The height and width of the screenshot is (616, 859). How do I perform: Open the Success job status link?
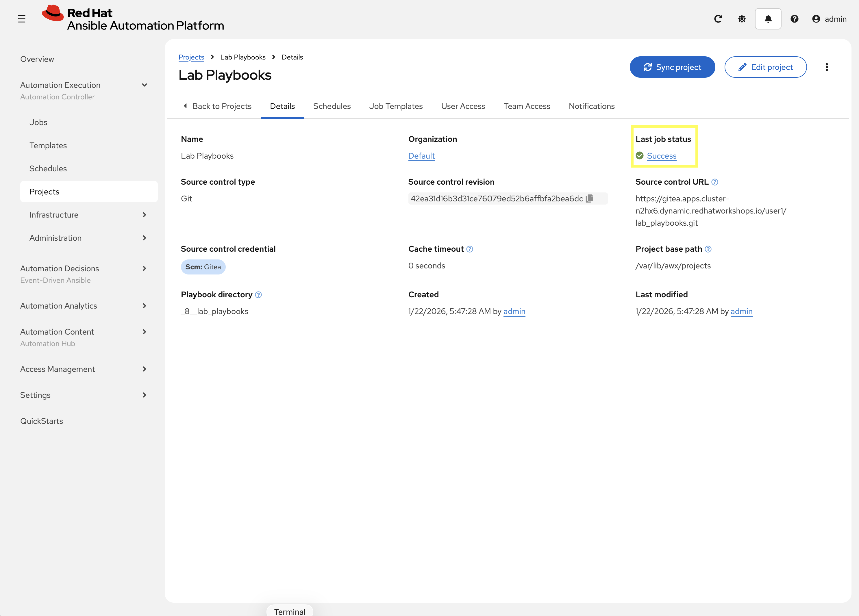(661, 156)
